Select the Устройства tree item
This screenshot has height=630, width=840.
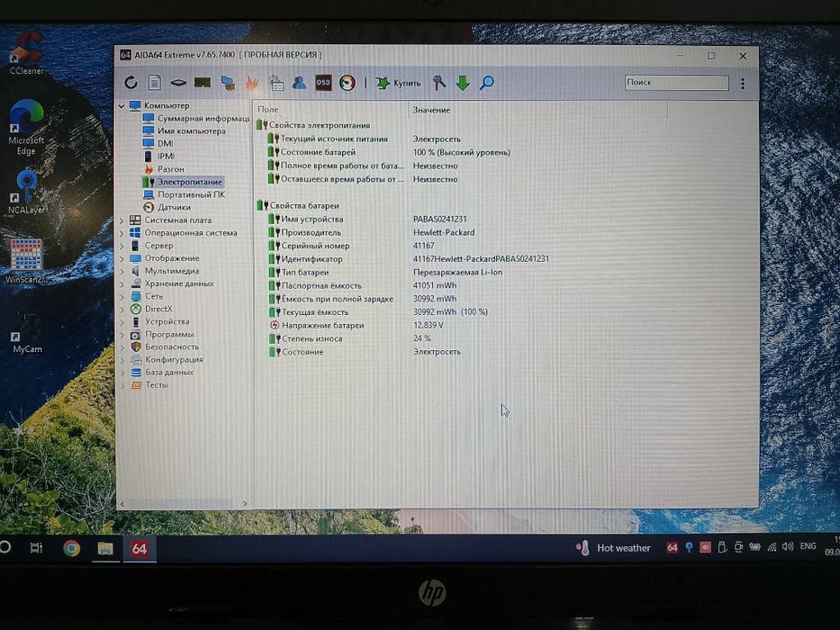pos(159,322)
